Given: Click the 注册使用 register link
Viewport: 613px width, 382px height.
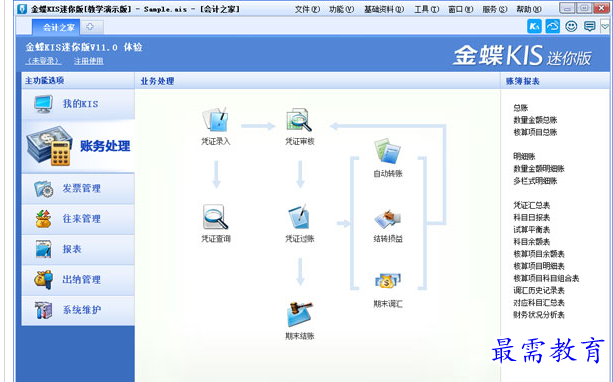Looking at the screenshot, I should coord(89,61).
